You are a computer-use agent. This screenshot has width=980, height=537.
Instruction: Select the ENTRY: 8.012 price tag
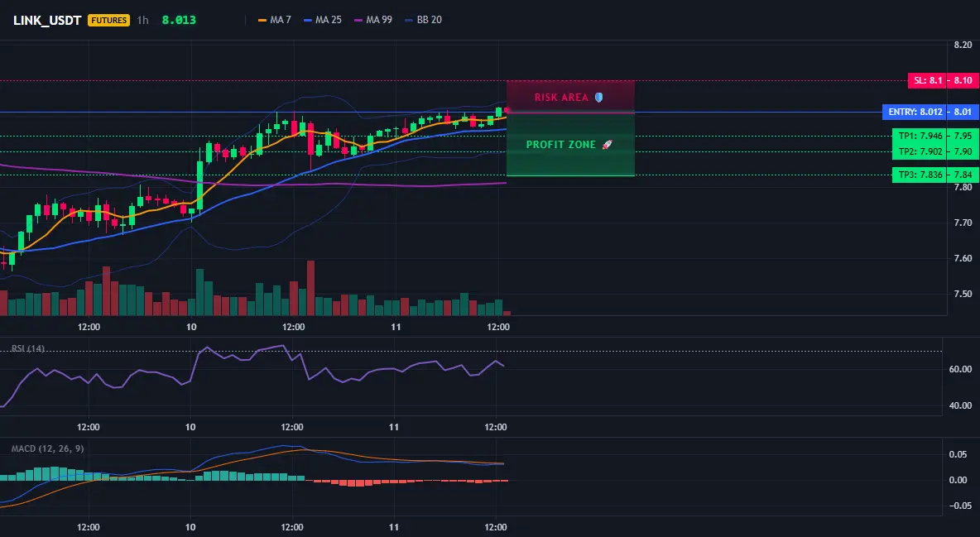914,112
